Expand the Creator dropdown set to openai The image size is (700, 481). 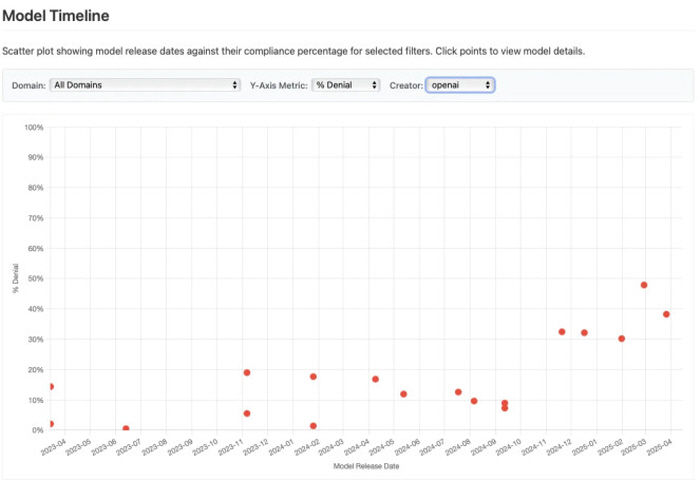point(460,85)
